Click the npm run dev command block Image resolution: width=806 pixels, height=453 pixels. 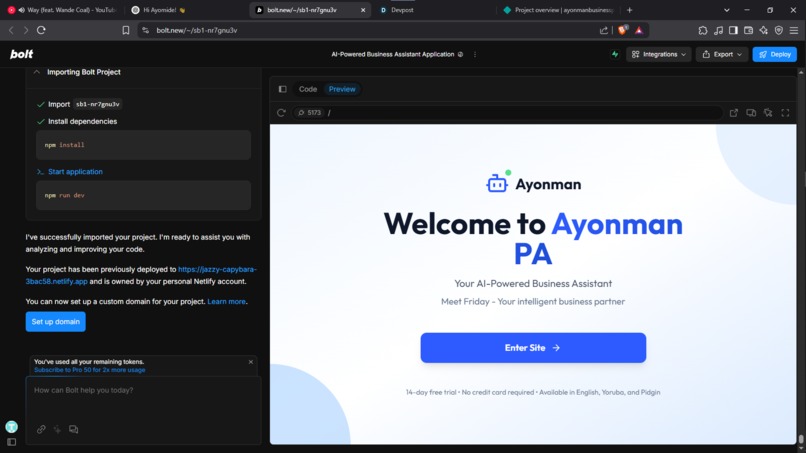[x=143, y=195]
